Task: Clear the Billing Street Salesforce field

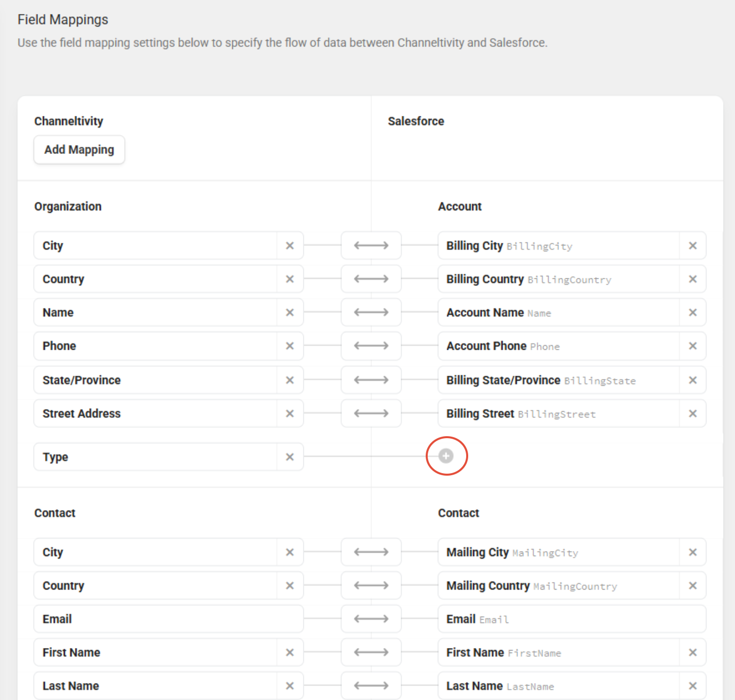Action: [x=693, y=413]
